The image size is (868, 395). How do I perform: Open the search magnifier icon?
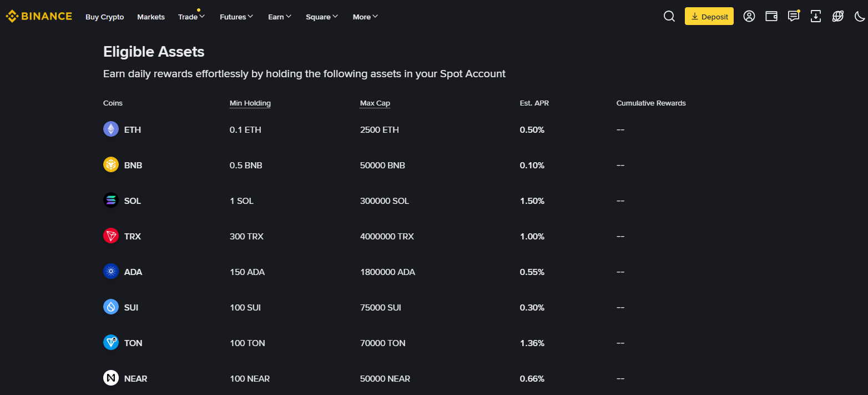tap(669, 16)
